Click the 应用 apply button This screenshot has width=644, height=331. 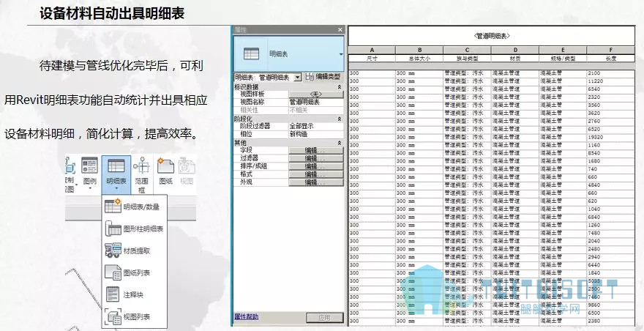(x=324, y=317)
